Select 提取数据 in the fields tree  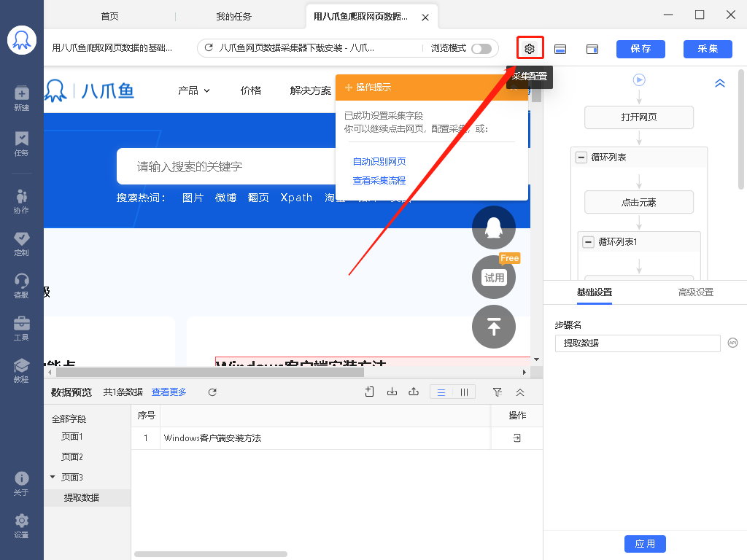click(x=82, y=497)
